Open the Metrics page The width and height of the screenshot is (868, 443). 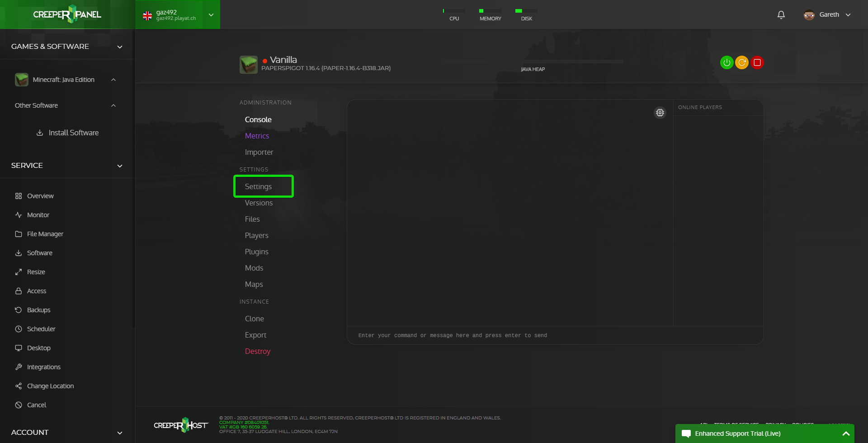coord(257,136)
